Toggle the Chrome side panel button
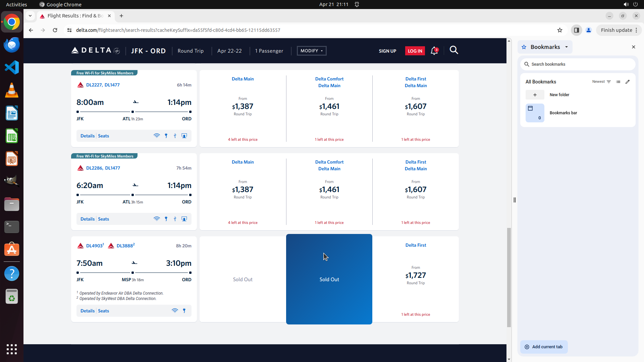 (x=576, y=30)
